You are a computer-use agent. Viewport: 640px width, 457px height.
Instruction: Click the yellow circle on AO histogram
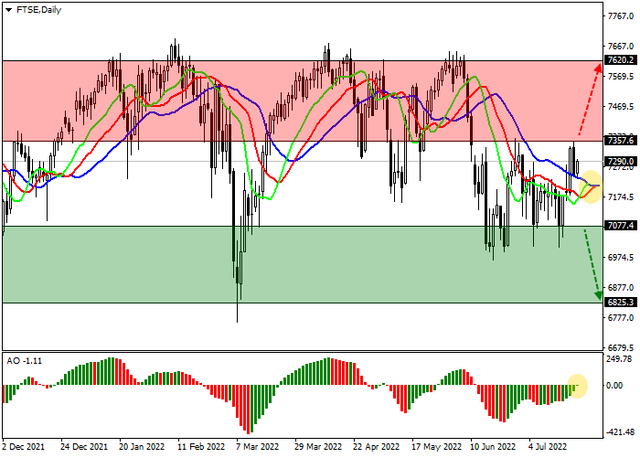[576, 383]
